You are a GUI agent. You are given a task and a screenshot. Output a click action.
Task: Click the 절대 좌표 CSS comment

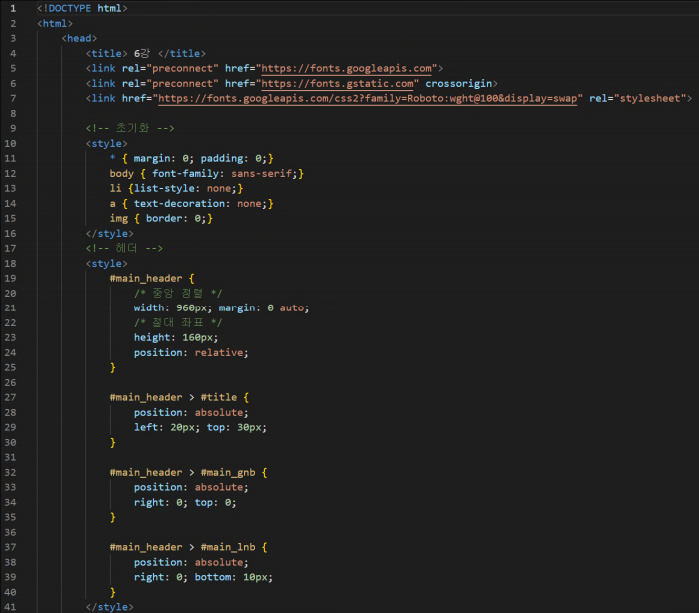pyautogui.click(x=177, y=323)
